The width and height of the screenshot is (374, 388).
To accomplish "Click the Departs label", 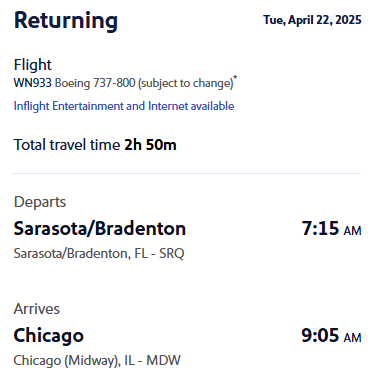I will pyautogui.click(x=40, y=202).
